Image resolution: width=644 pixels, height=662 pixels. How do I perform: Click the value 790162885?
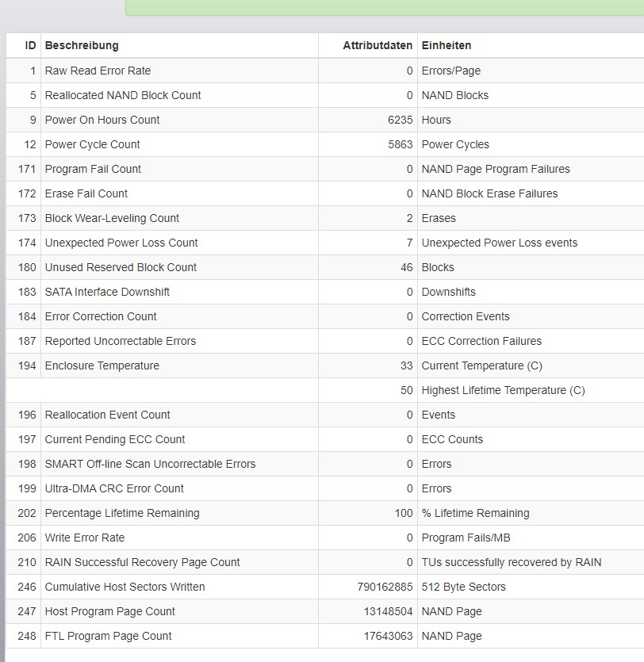click(385, 587)
